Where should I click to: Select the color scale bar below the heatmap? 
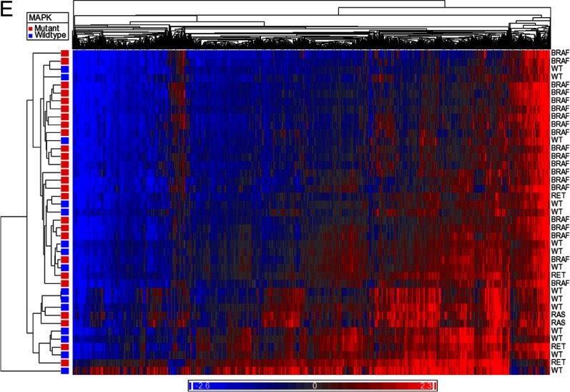point(313,386)
